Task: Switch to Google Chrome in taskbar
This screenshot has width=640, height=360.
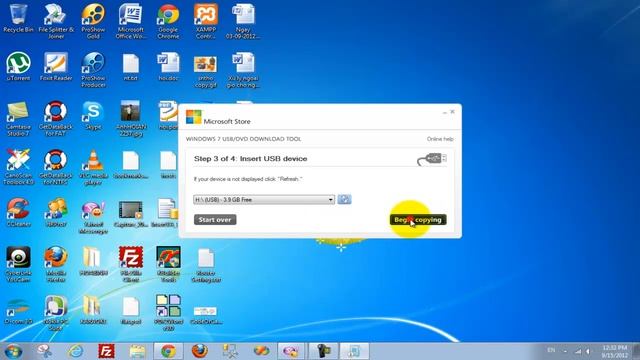Action: 168,351
